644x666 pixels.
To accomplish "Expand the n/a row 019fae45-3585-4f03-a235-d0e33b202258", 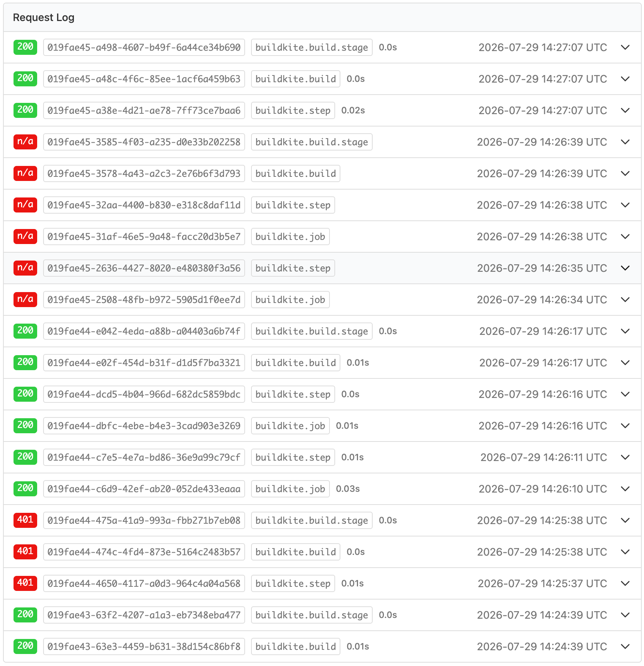I will (625, 142).
